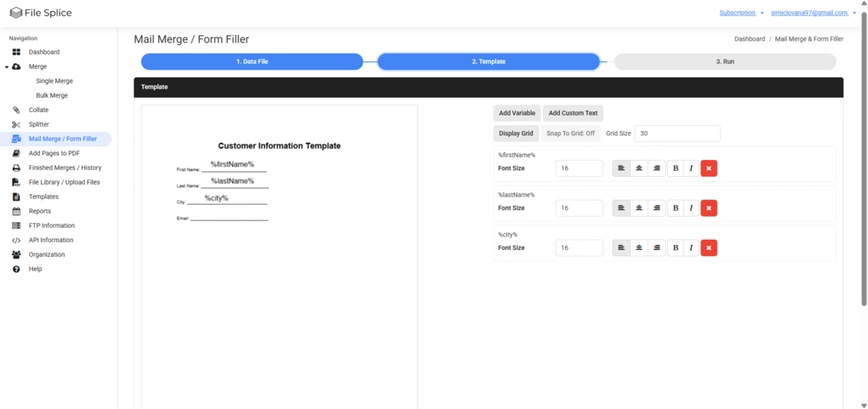Expand the account email dropdown menu
Screen dimensions: 868x409
coord(814,13)
